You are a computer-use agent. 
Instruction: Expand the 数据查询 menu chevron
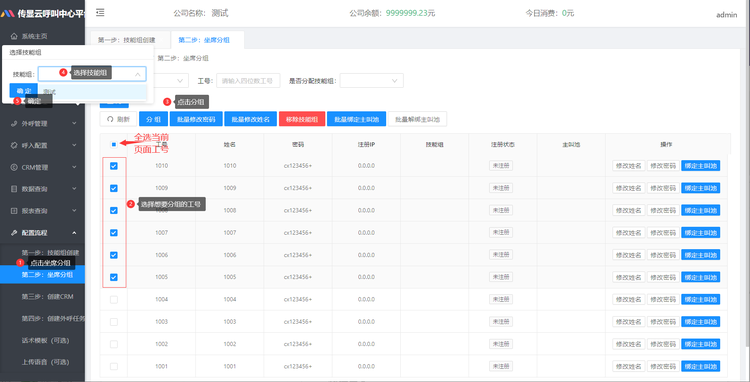tap(74, 189)
